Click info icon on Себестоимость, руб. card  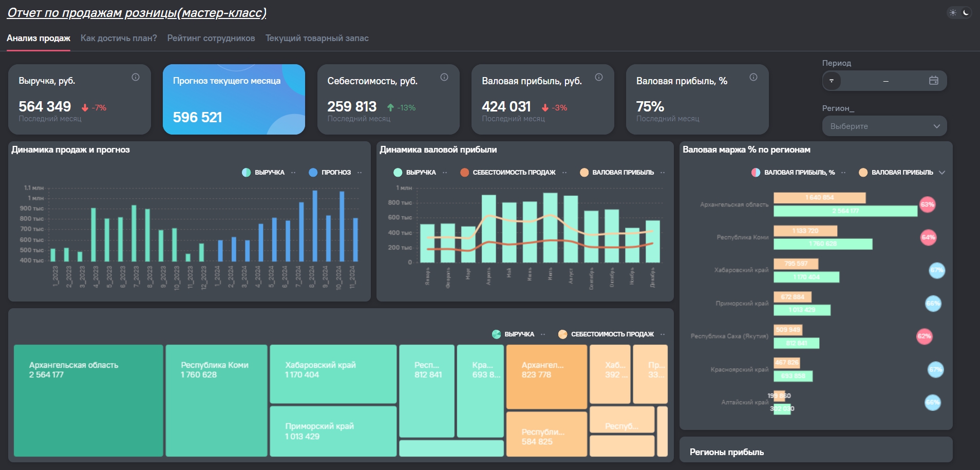pos(444,77)
